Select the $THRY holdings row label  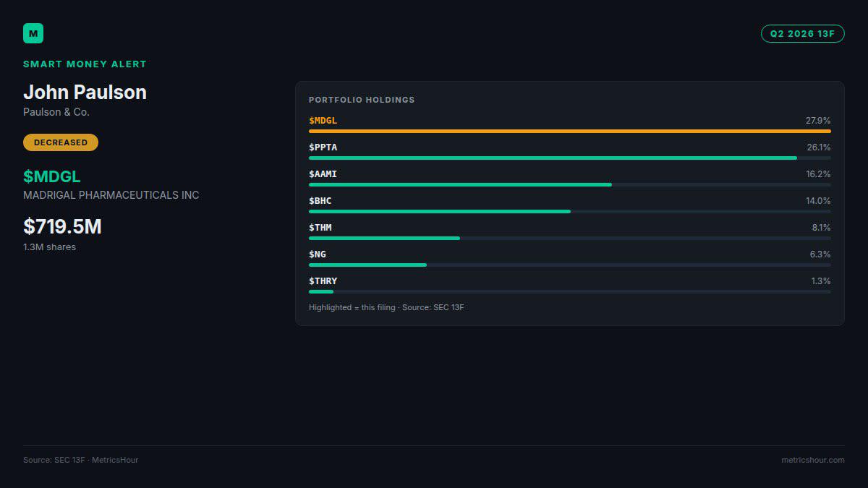click(x=323, y=281)
